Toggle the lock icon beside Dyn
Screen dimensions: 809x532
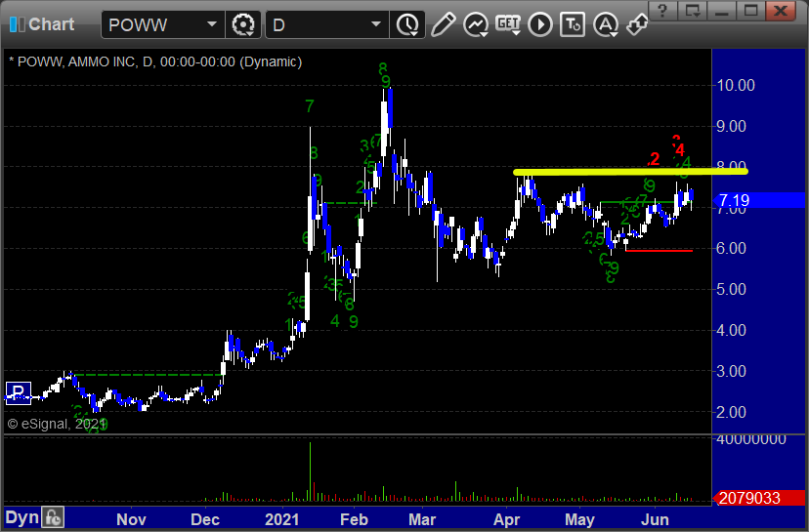click(x=53, y=517)
